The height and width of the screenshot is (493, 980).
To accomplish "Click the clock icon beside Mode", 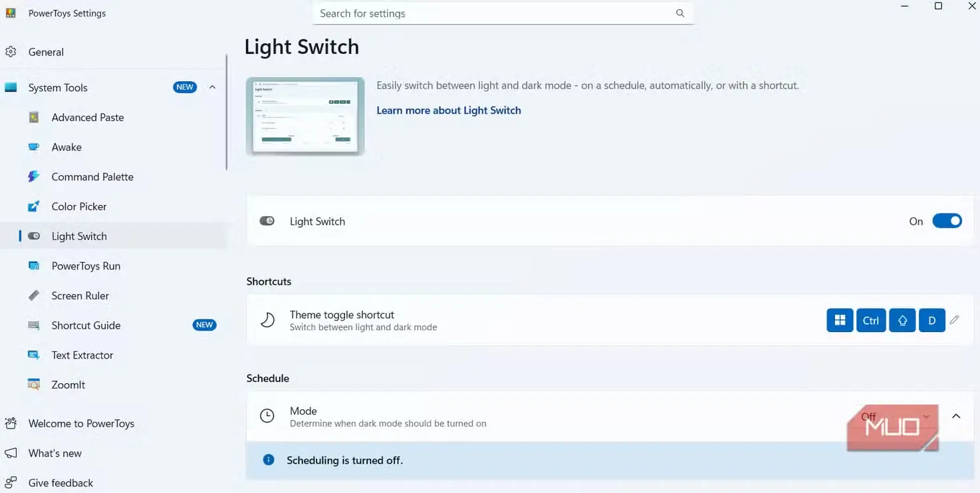I will pyautogui.click(x=267, y=416).
